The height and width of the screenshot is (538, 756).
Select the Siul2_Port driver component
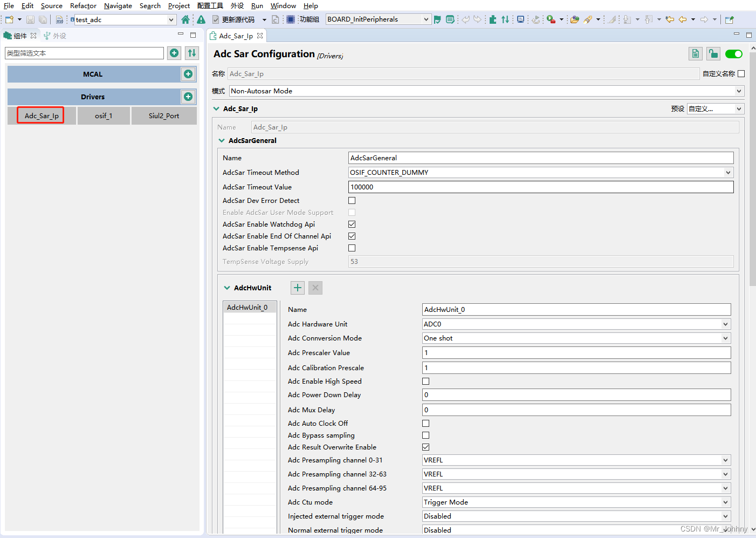(164, 115)
